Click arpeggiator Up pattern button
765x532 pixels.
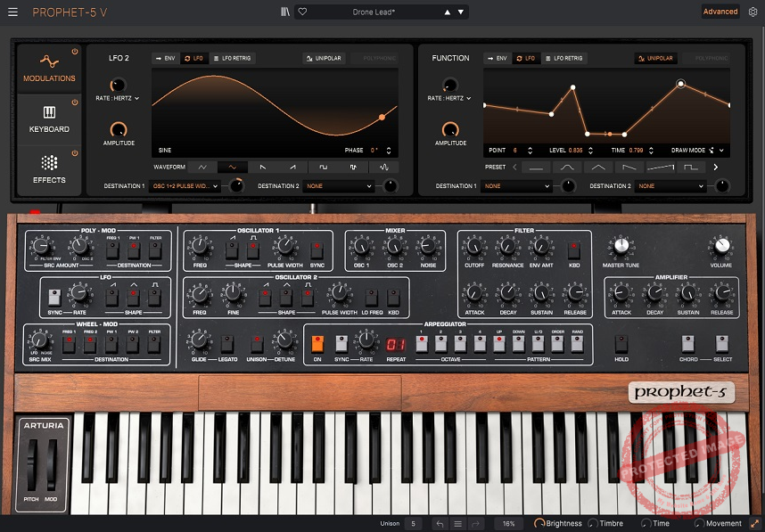[499, 344]
